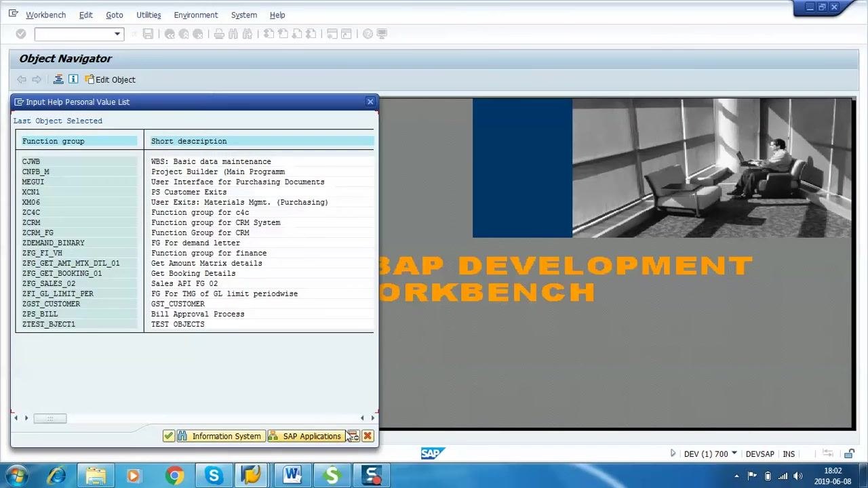Viewport: 868px width, 488px height.
Task: Close the Input Help Personal Value List dialog
Action: tap(370, 102)
